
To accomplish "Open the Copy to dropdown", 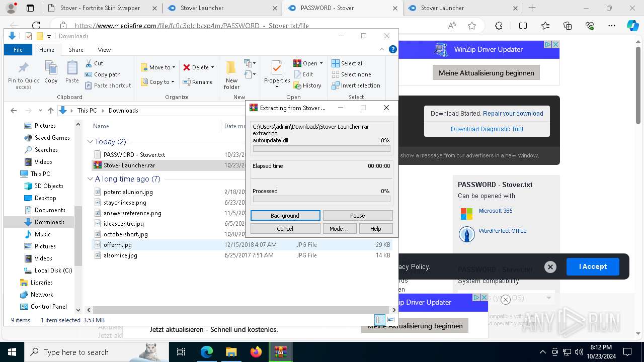I will coord(157,82).
